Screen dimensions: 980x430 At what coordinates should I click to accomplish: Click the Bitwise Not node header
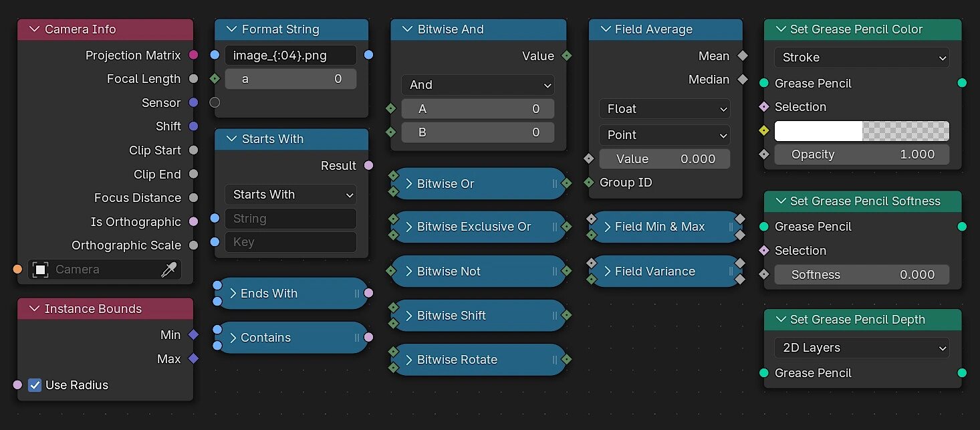(479, 272)
